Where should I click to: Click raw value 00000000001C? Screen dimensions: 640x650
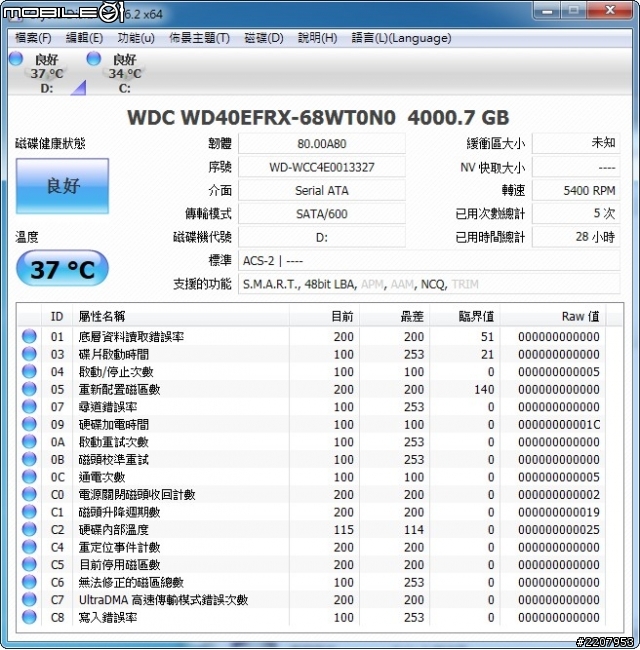click(559, 424)
